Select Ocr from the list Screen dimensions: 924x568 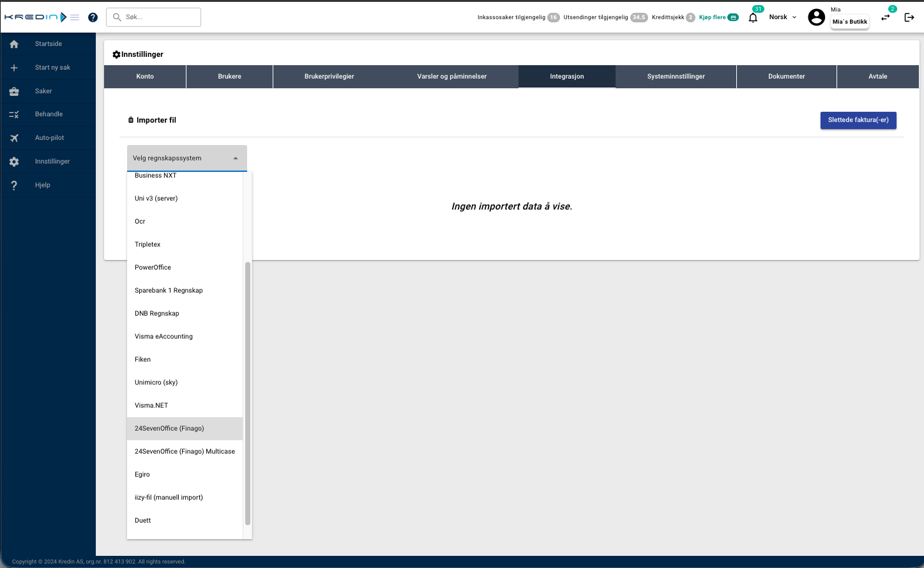pos(185,222)
